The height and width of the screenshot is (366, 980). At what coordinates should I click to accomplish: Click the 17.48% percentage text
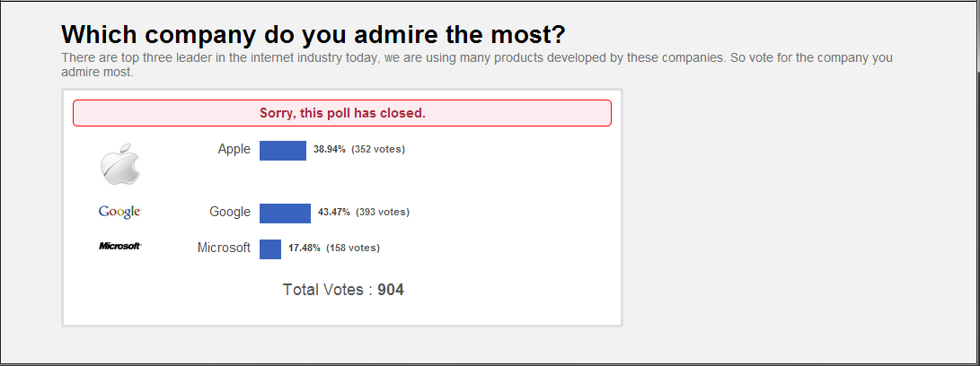tap(305, 248)
